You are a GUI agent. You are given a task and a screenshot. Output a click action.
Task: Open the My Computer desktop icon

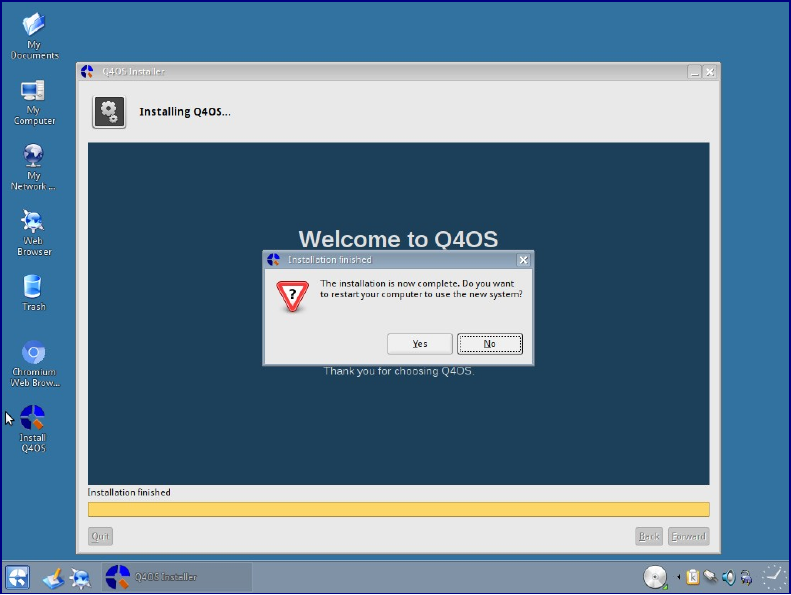coord(34,102)
